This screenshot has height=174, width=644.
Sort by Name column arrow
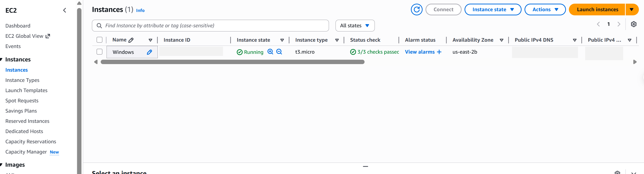150,40
